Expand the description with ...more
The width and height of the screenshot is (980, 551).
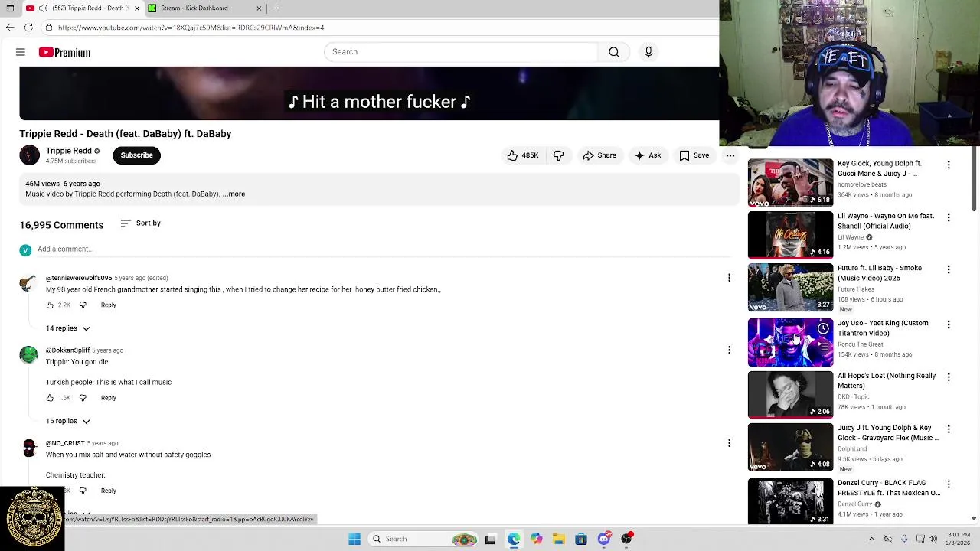234,194
